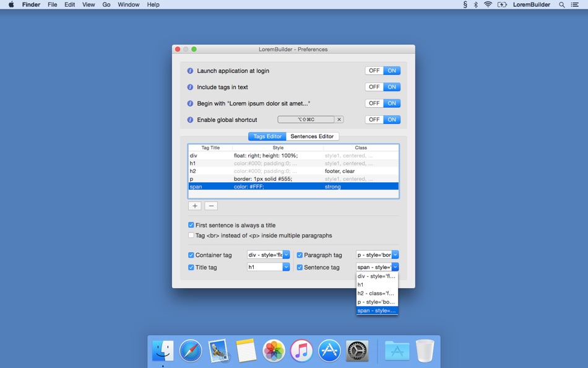
Task: Open Safari from the Dock
Action: click(190, 350)
